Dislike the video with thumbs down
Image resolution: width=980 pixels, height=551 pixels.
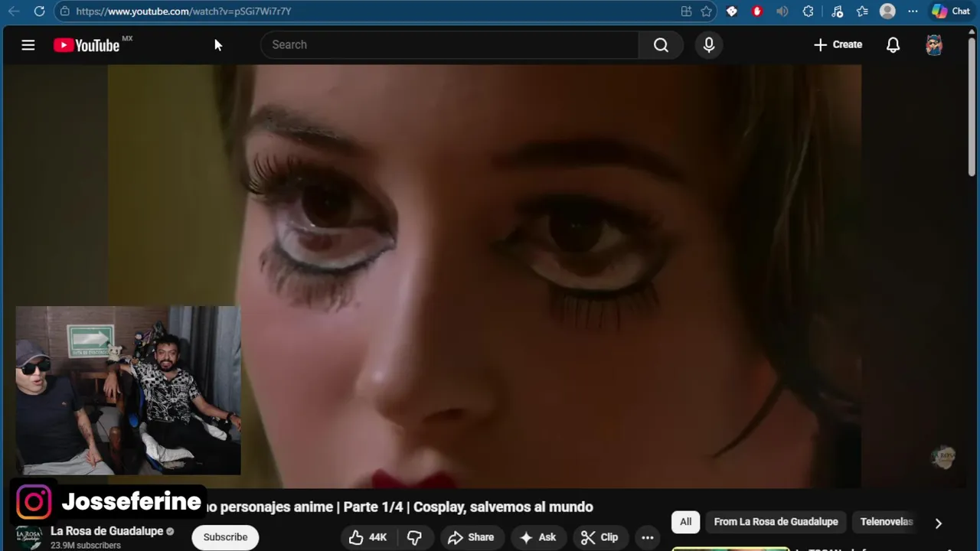(x=414, y=537)
